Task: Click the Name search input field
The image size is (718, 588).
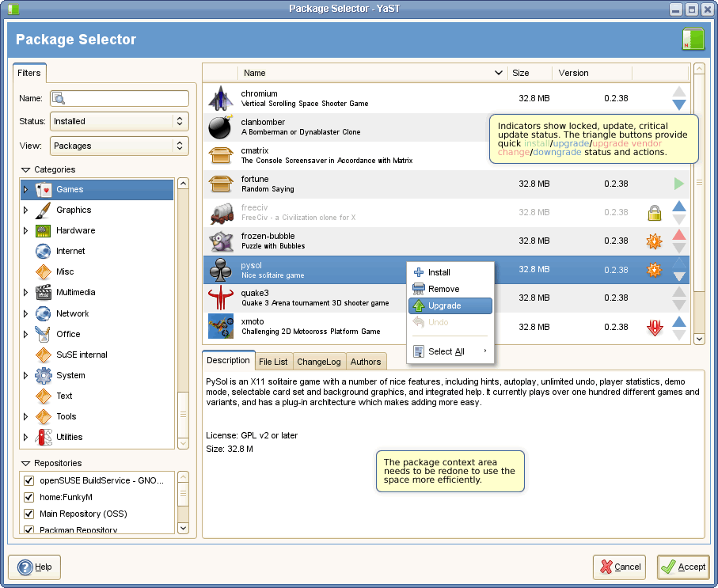Action: click(x=119, y=98)
